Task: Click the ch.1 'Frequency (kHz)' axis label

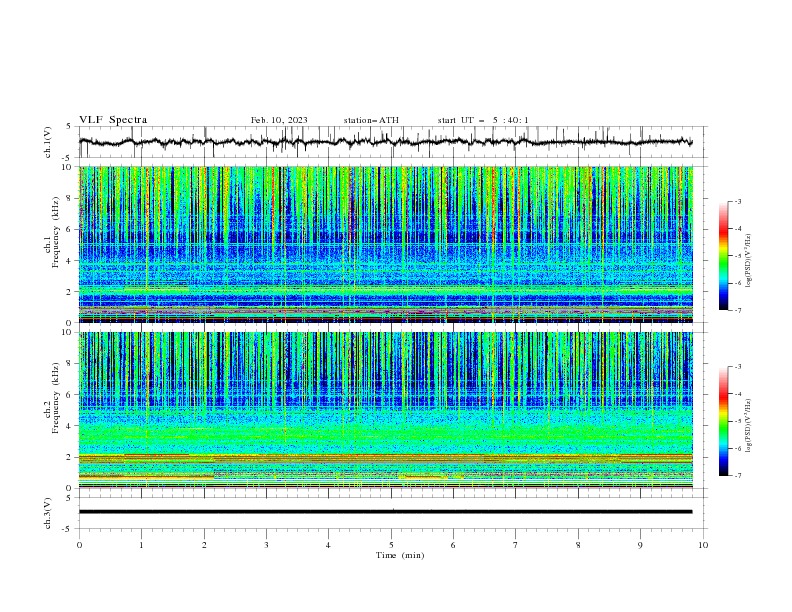Action: tap(55, 233)
